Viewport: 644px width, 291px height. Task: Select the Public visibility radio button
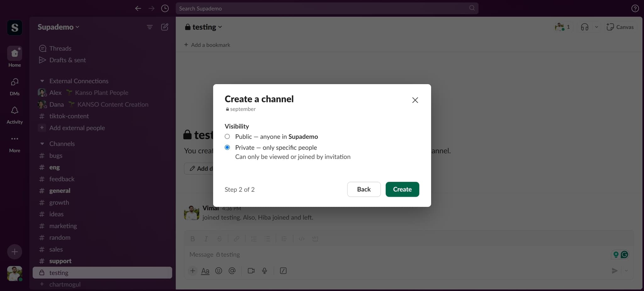pos(227,137)
